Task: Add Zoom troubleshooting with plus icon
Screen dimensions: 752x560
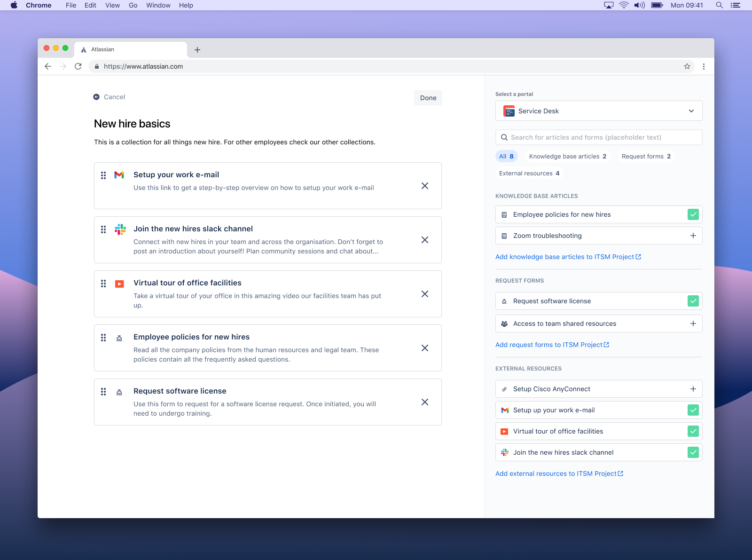Action: pos(693,236)
